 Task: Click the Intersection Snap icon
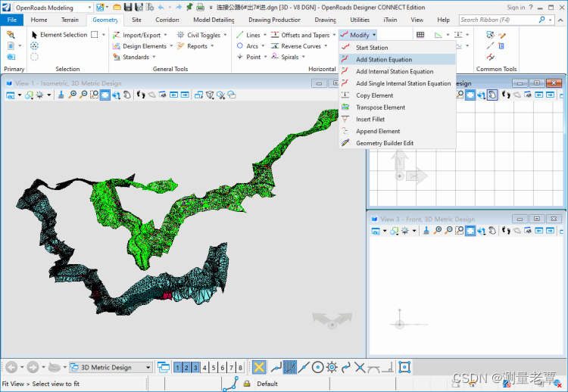coord(360,367)
